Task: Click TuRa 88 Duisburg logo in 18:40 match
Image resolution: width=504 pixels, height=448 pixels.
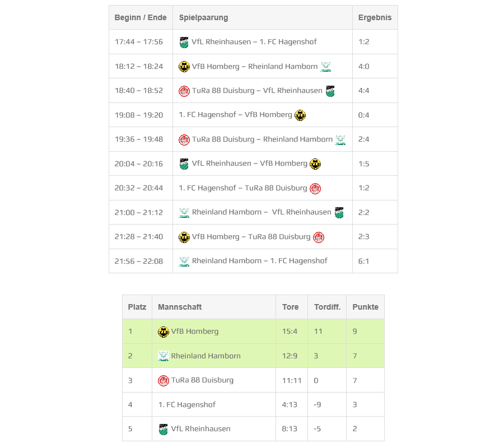Action: pyautogui.click(x=184, y=91)
